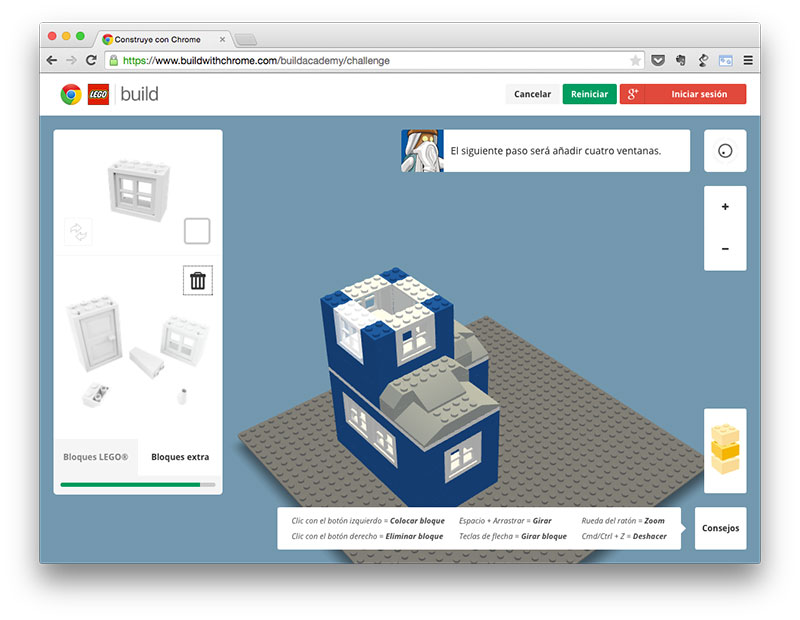Click the microscope-shaped extension icon
The height and width of the screenshot is (620, 800).
(703, 60)
